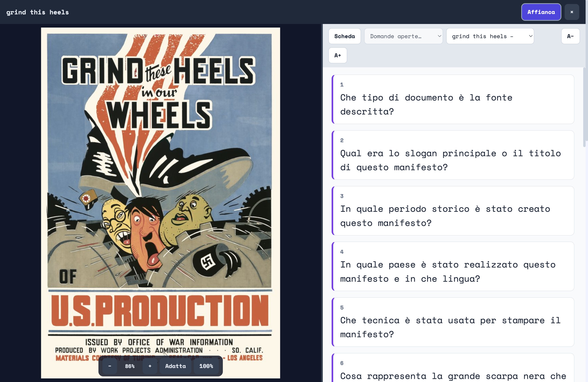Decrease text size with A−
Image resolution: width=588 pixels, height=382 pixels.
570,36
